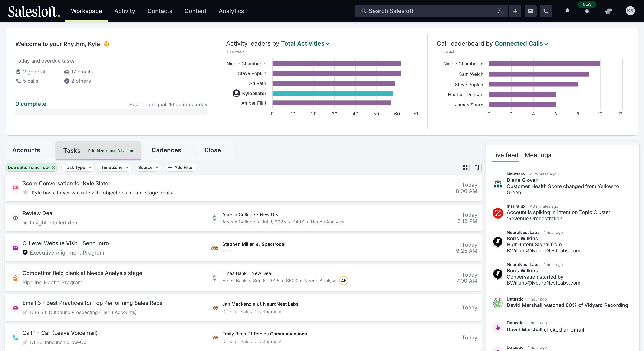
Task: Click the Add Filter button
Action: (x=181, y=167)
